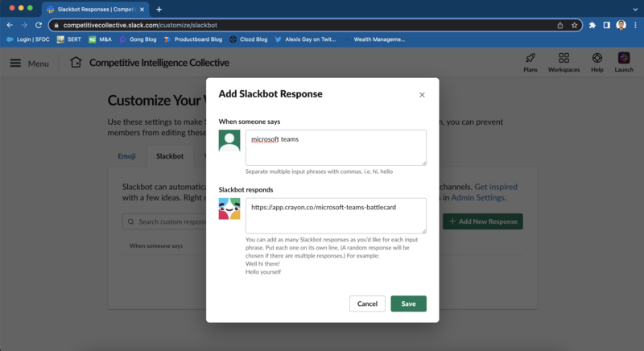The image size is (644, 351).
Task: Bookmark this page with the star icon
Action: [x=575, y=25]
